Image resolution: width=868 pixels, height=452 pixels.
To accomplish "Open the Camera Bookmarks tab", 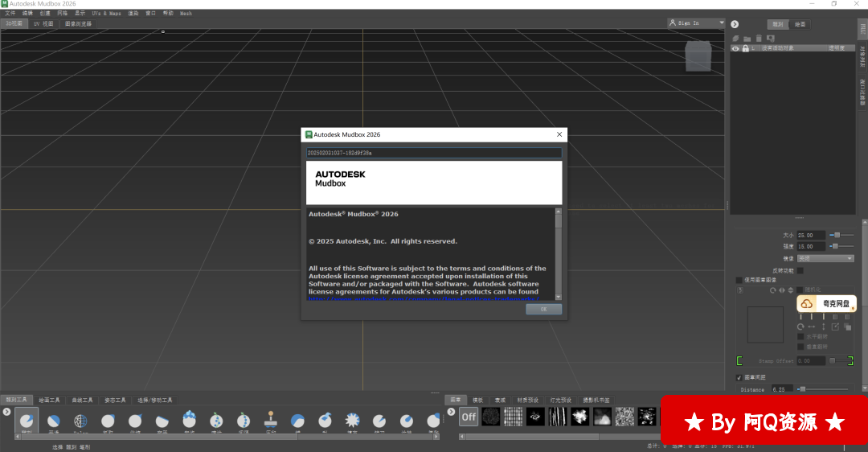I will click(596, 400).
